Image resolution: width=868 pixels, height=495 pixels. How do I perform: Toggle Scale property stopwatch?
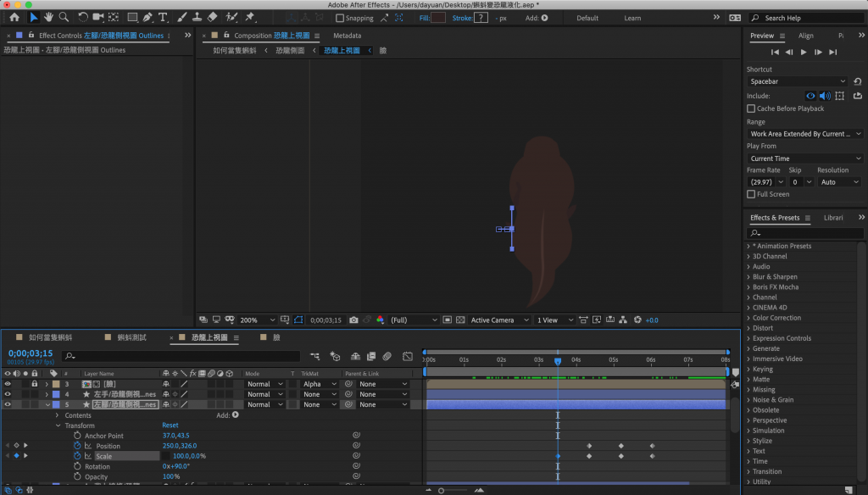tap(77, 456)
